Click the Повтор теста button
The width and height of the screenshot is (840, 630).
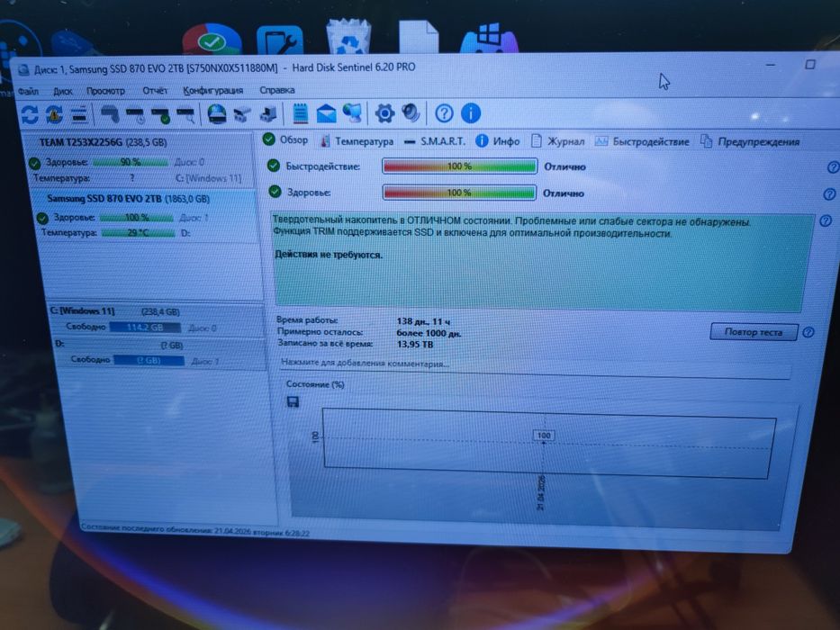click(754, 331)
